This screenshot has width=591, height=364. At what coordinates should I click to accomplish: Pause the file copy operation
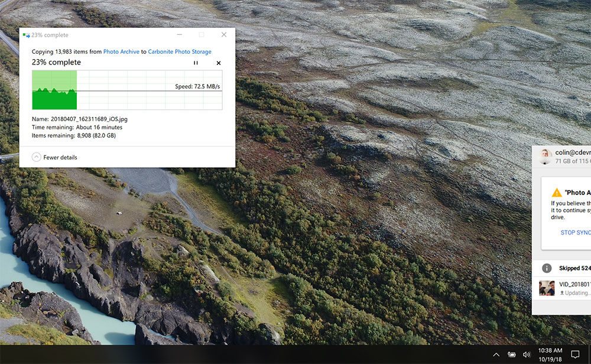196,63
